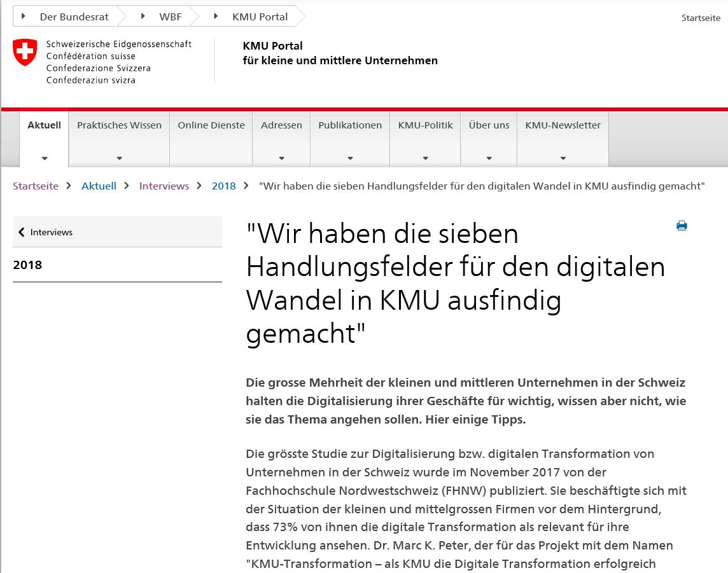Screen dimensions: 728x573
Task: Expand the Aktuell menu dropdown arrow
Action: (45, 158)
